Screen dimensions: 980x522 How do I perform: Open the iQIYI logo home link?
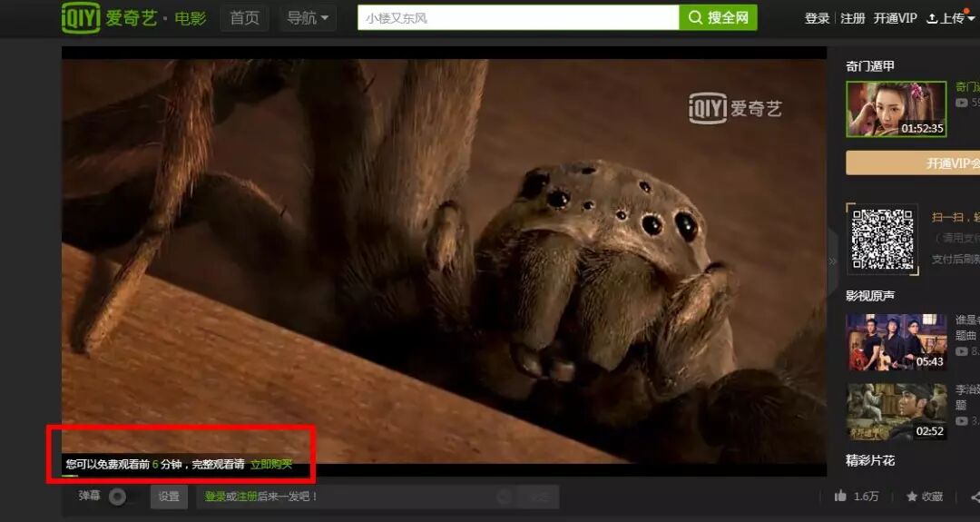pos(110,18)
